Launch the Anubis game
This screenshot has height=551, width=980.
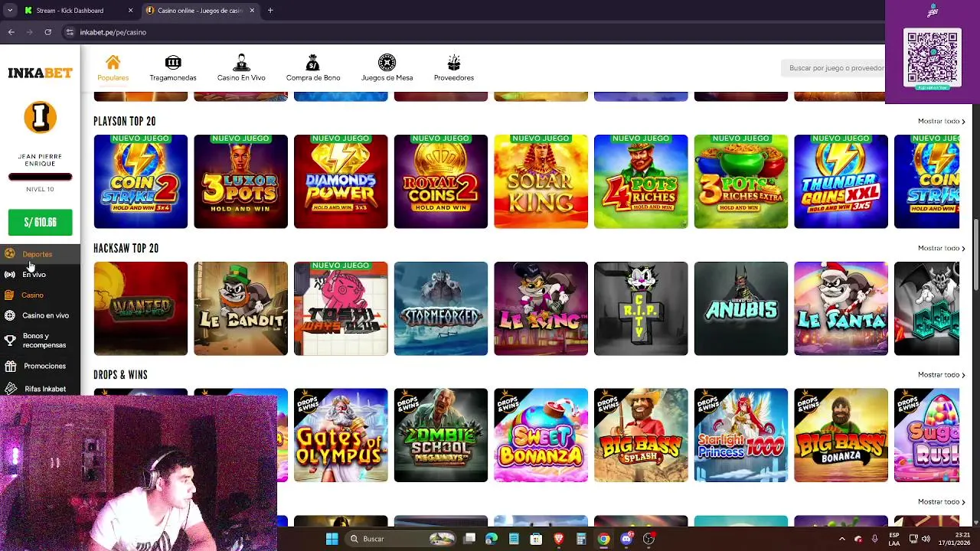pyautogui.click(x=740, y=308)
